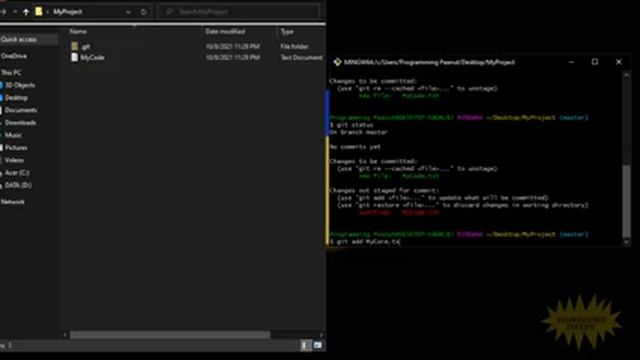This screenshot has width=640, height=360.
Task: Open Music folder in sidebar
Action: click(13, 135)
